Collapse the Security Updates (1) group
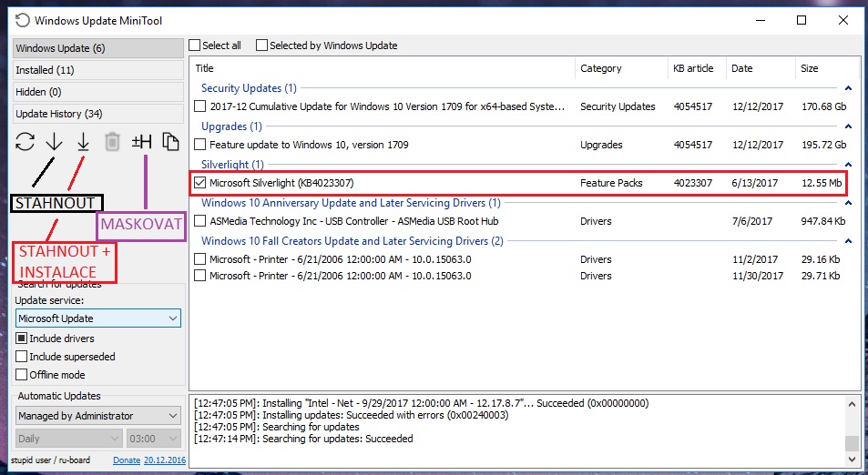Viewport: 868px width, 475px height. [x=848, y=88]
